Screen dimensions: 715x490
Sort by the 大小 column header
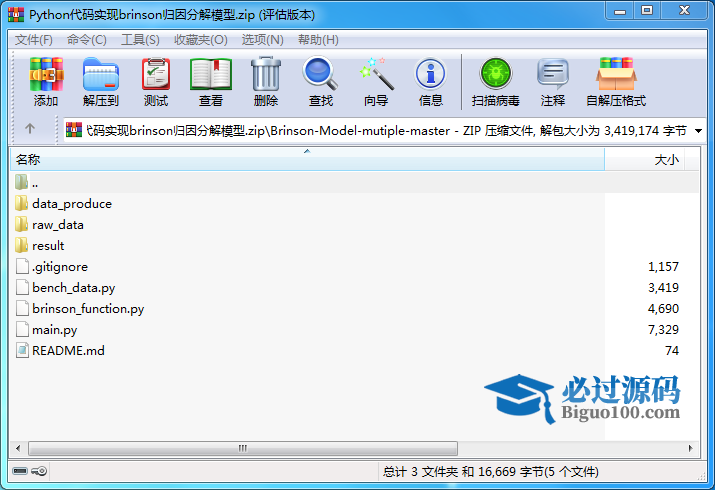(644, 160)
